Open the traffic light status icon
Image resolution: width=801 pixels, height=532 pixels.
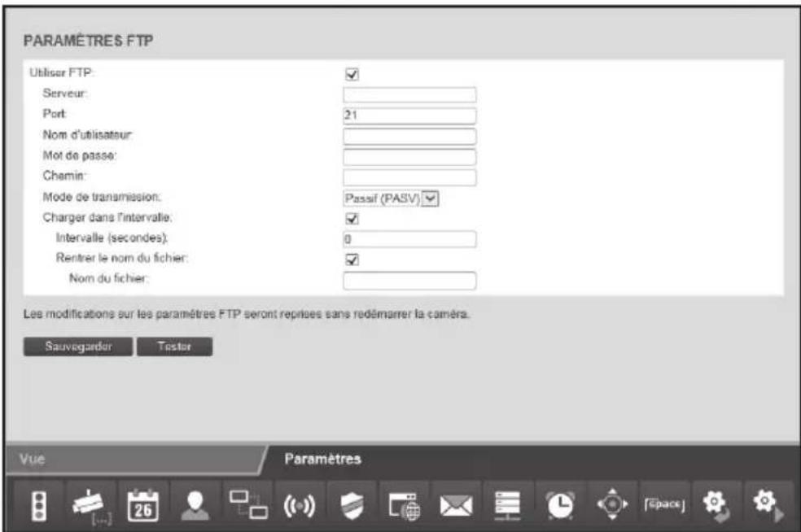click(x=39, y=505)
